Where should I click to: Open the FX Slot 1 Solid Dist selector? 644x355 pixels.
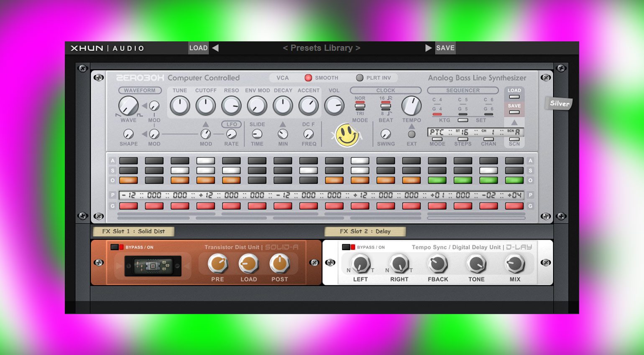133,231
